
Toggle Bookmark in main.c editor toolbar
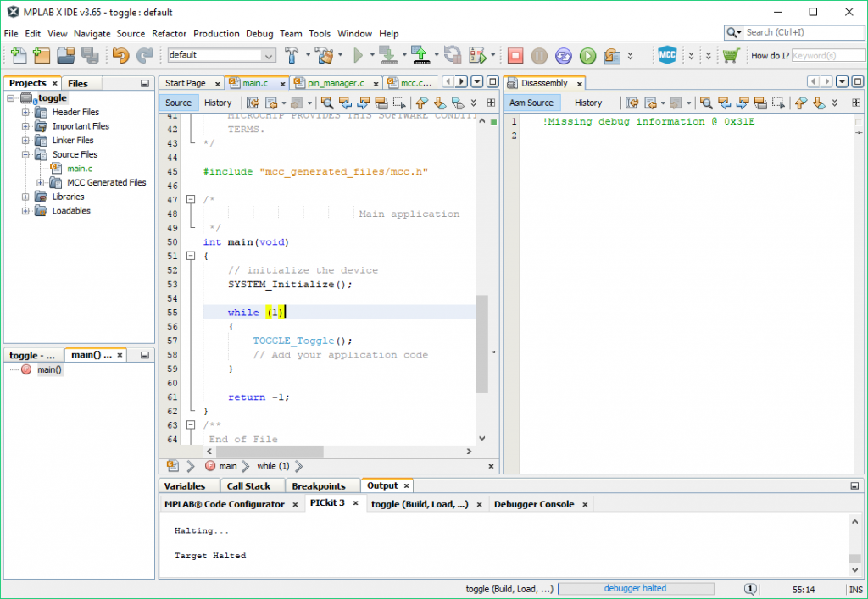458,103
